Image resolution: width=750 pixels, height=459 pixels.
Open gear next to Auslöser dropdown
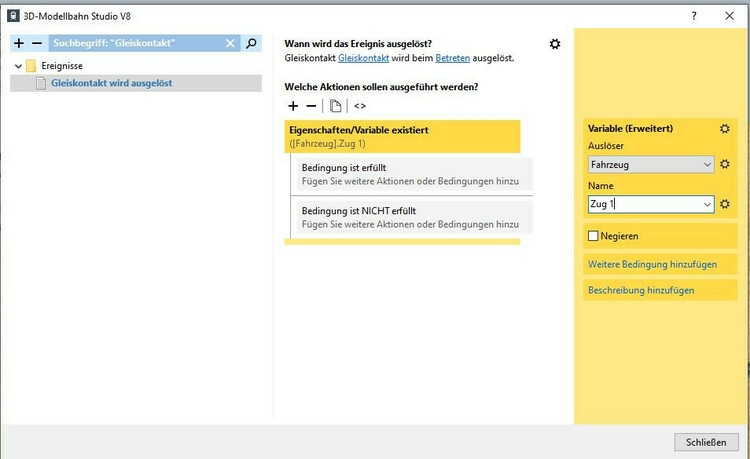(x=725, y=164)
